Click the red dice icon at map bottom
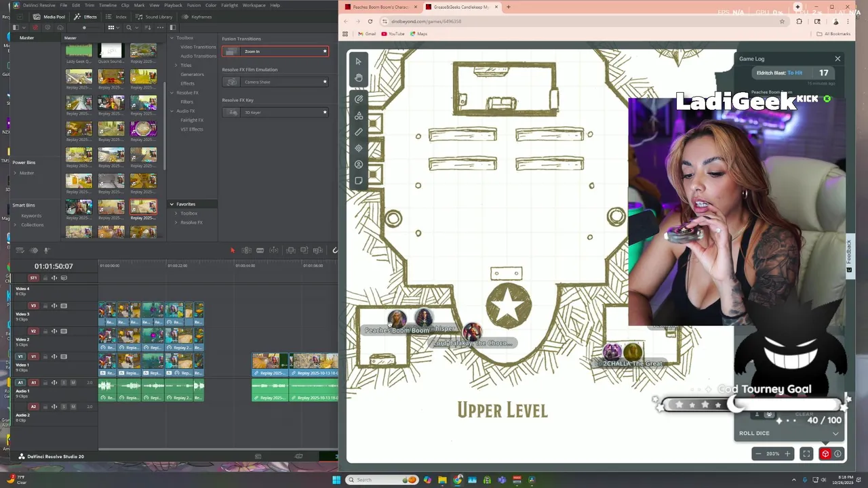Viewport: 868px width, 488px height. [x=825, y=454]
